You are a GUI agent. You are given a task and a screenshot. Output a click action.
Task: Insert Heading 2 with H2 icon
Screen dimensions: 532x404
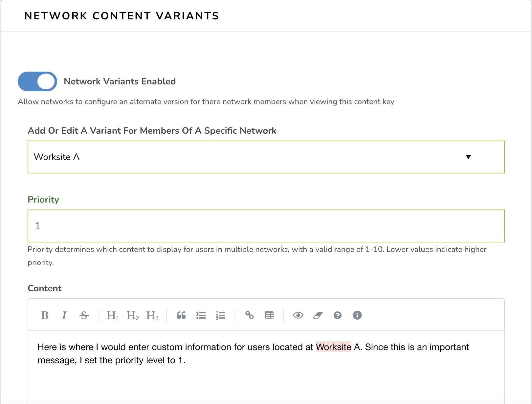point(133,315)
